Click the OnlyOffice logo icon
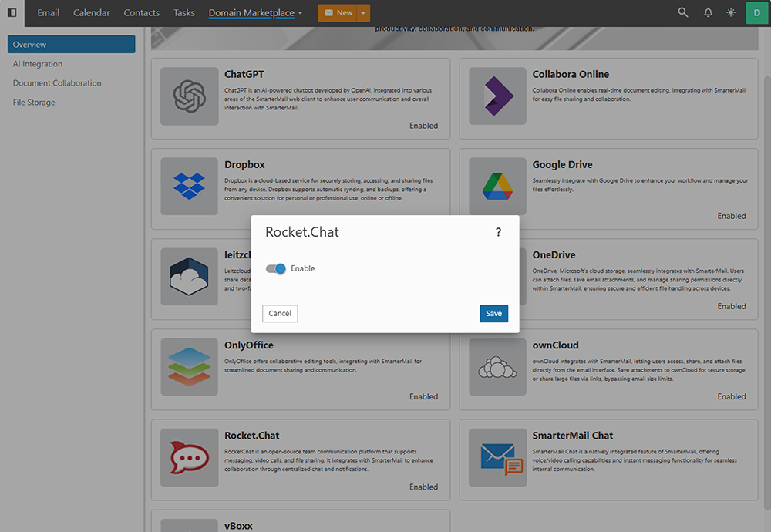Image resolution: width=771 pixels, height=532 pixels. tap(190, 367)
